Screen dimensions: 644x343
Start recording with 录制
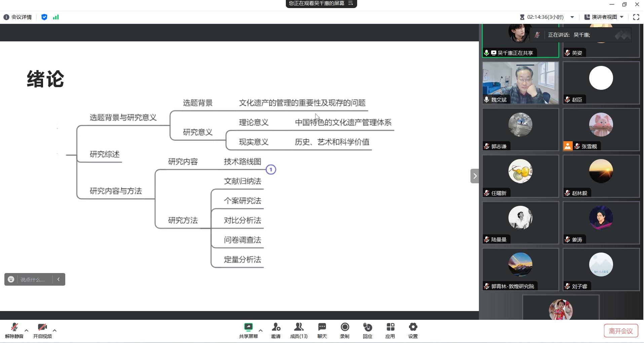click(x=345, y=331)
